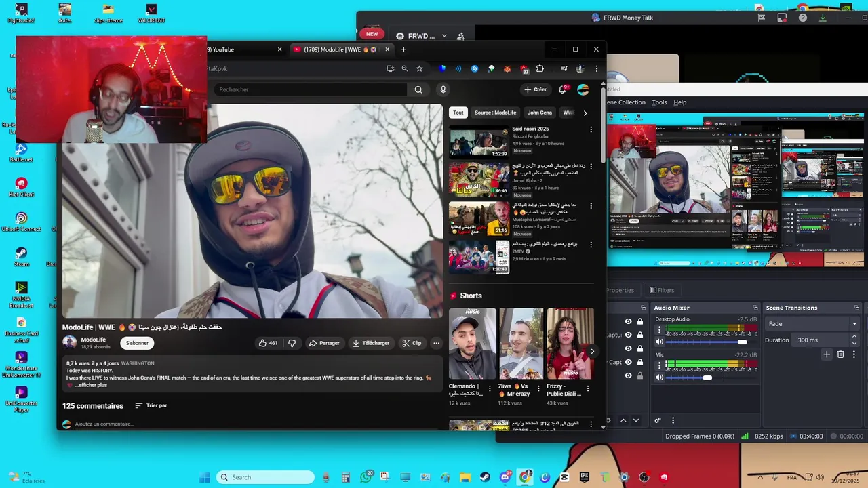
Task: Open Discord inbox icon
Action: point(782,18)
